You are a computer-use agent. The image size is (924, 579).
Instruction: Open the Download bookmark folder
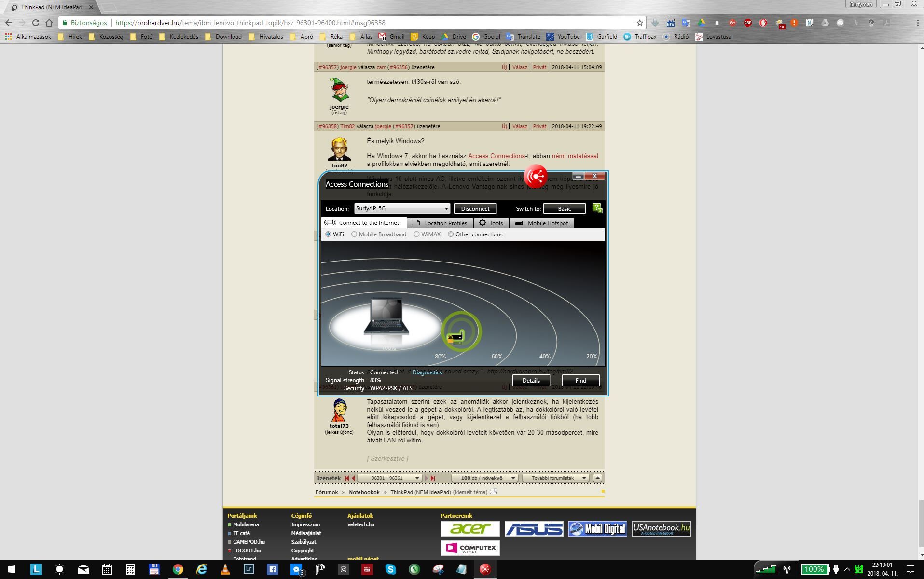(x=223, y=37)
